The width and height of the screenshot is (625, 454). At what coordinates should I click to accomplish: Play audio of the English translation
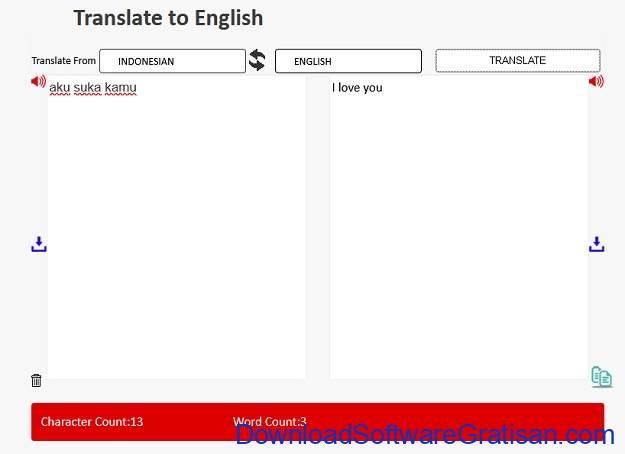pos(596,81)
